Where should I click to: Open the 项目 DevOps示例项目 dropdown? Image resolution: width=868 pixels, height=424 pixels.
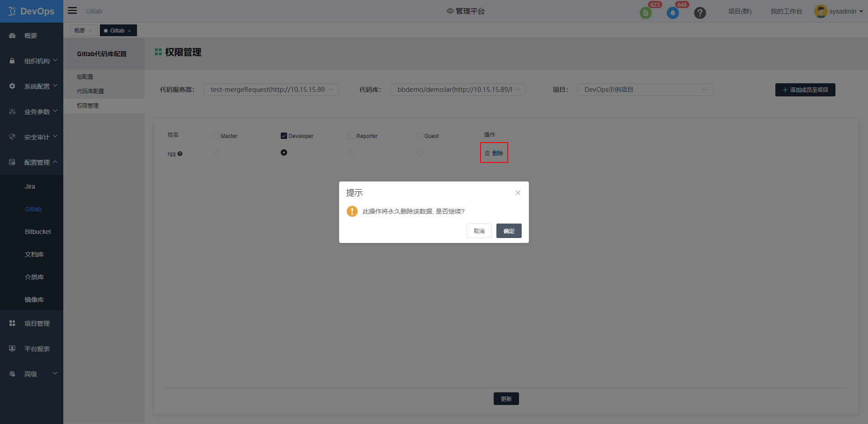tap(645, 90)
